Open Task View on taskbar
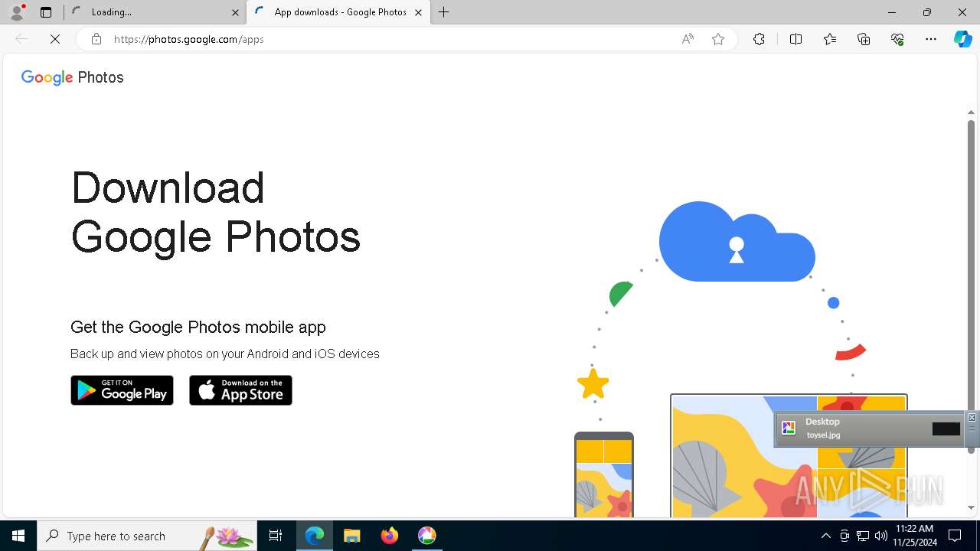This screenshot has height=551, width=980. 276,536
